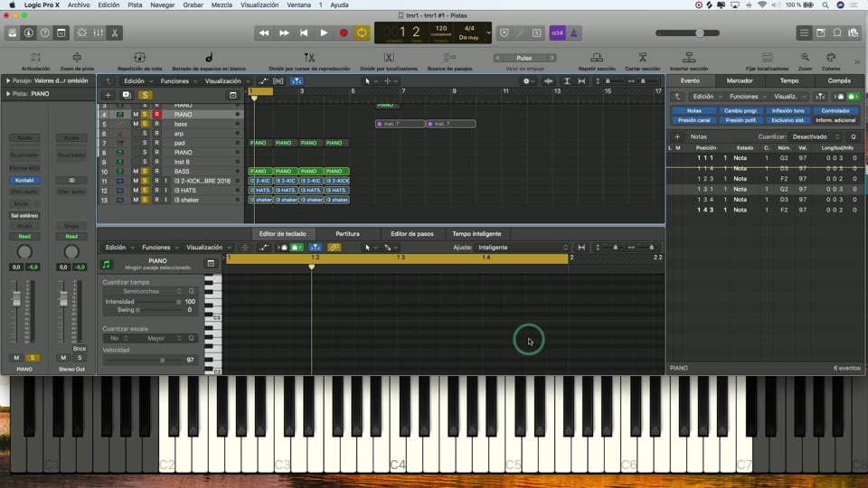
Task: Switch to Partitura editor tab
Action: pyautogui.click(x=347, y=234)
